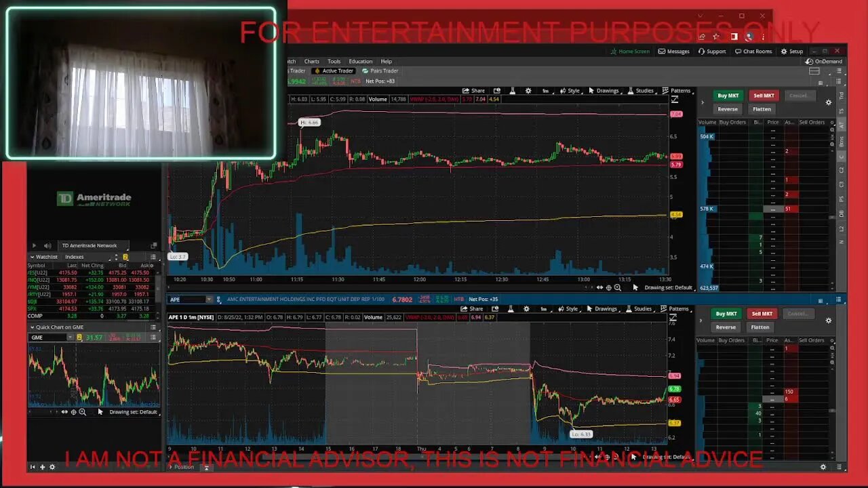Viewport: 868px width, 488px height.
Task: Click Reverse in upper Active Trader
Action: [728, 109]
